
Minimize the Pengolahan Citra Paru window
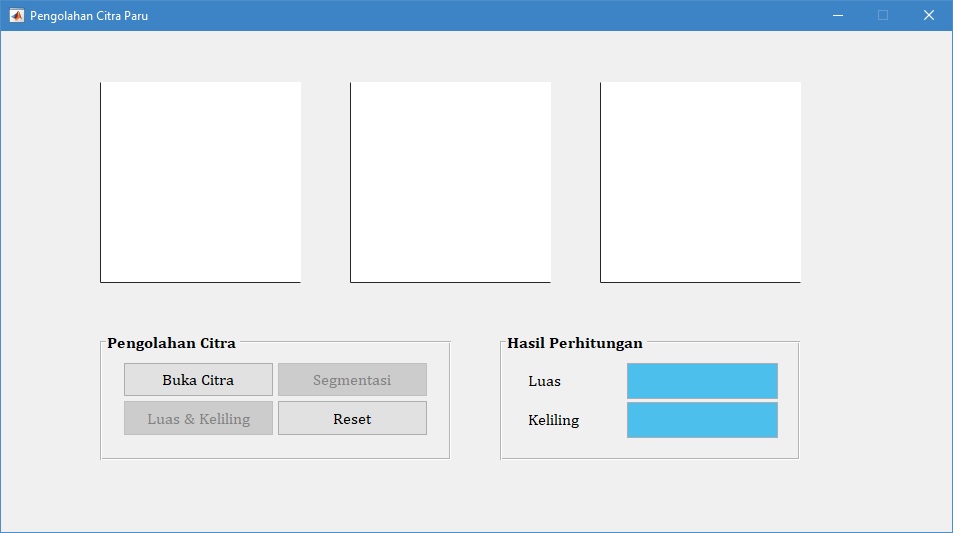pyautogui.click(x=838, y=15)
